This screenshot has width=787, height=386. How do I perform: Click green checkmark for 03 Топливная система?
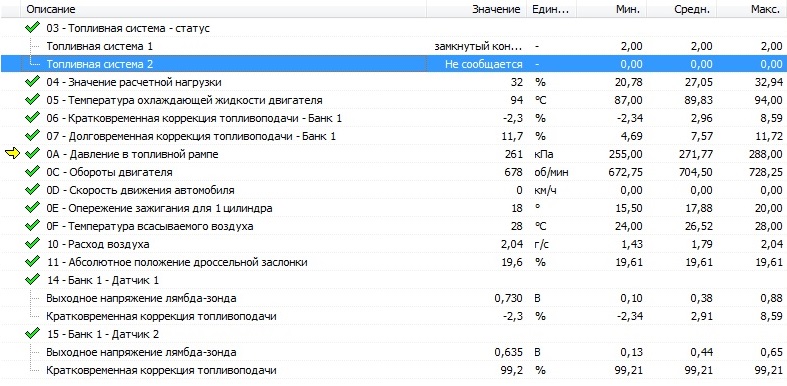pyautogui.click(x=32, y=28)
